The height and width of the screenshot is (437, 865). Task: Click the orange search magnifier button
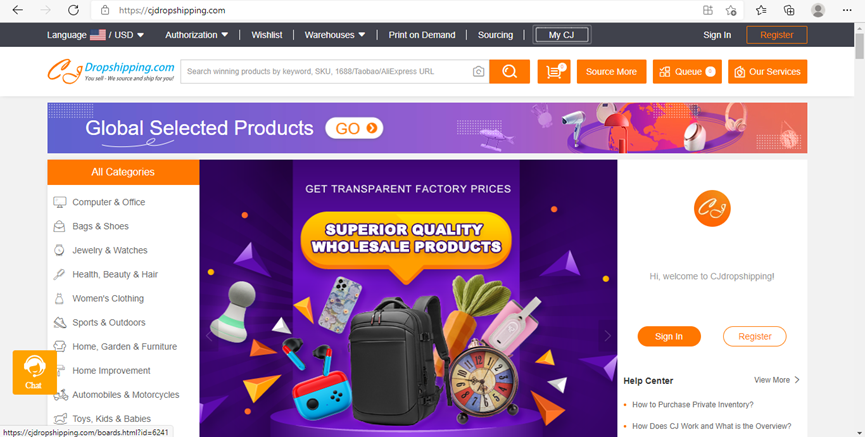pos(509,71)
